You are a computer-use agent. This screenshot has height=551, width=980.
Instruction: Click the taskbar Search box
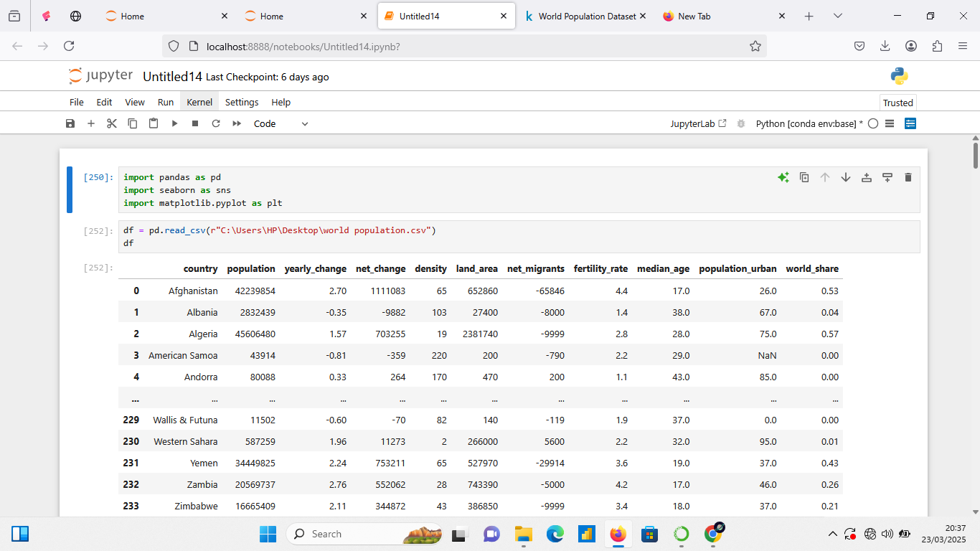click(363, 534)
